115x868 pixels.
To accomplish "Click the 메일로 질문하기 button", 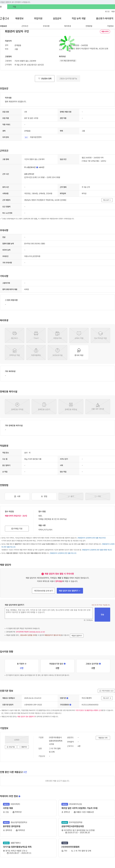I will click(77, 636).
